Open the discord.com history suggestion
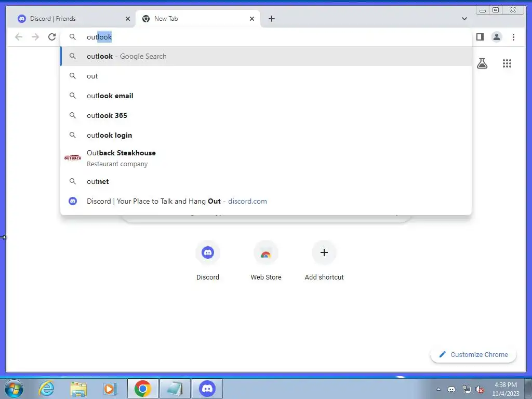 pos(266,201)
